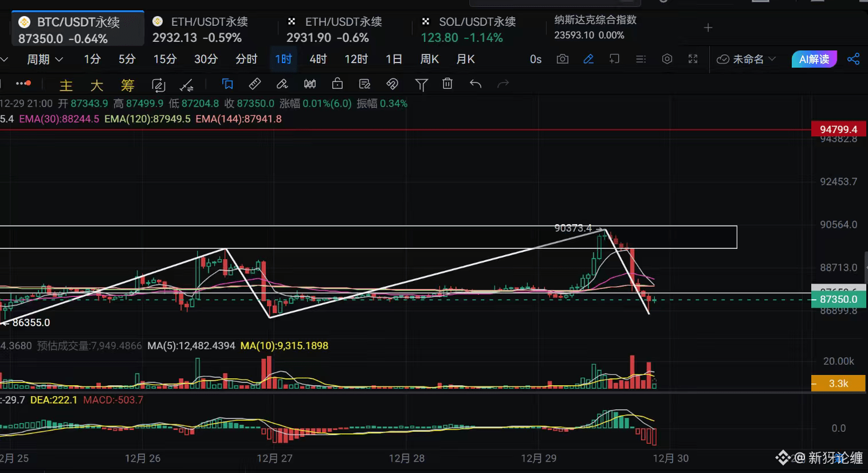Click the EMA(120):87949.5 indicator label

(x=147, y=119)
